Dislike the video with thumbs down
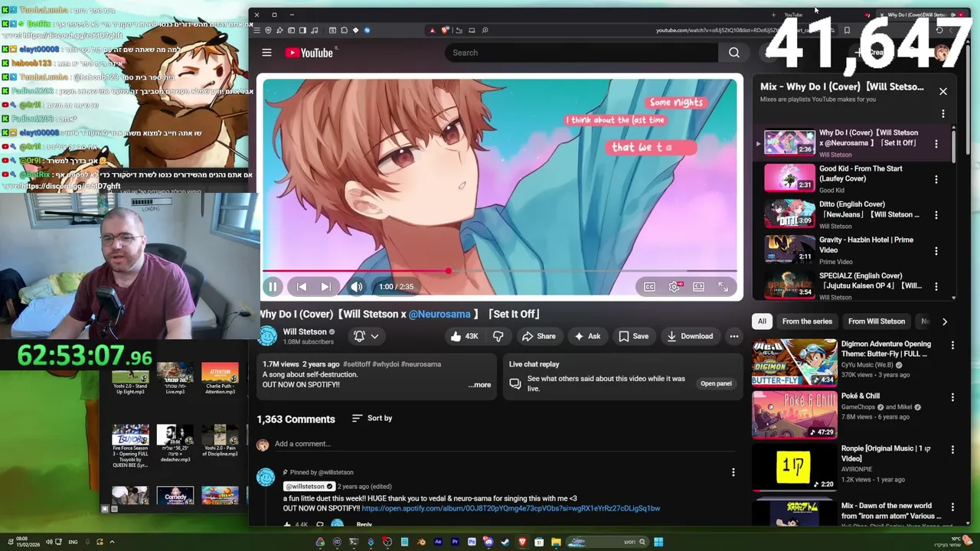Screen dimensions: 980x551 tap(498, 336)
